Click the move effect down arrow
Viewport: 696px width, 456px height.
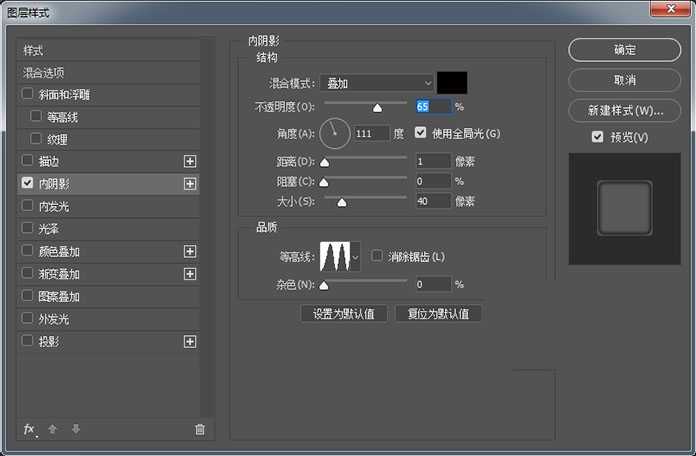pyautogui.click(x=76, y=429)
